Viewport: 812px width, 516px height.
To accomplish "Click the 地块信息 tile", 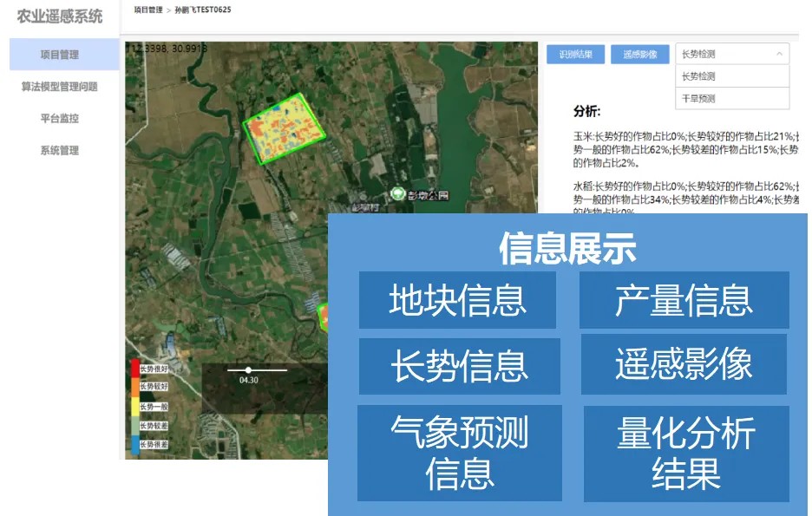I will click(457, 300).
